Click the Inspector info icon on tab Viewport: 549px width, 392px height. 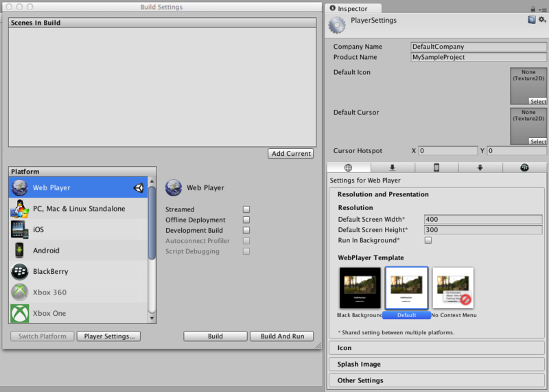[332, 8]
